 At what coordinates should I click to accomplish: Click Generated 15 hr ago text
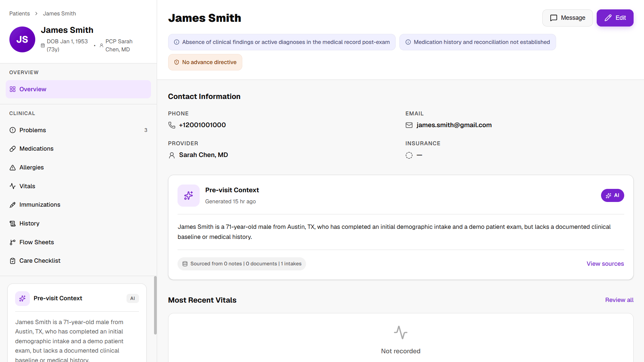pos(230,202)
